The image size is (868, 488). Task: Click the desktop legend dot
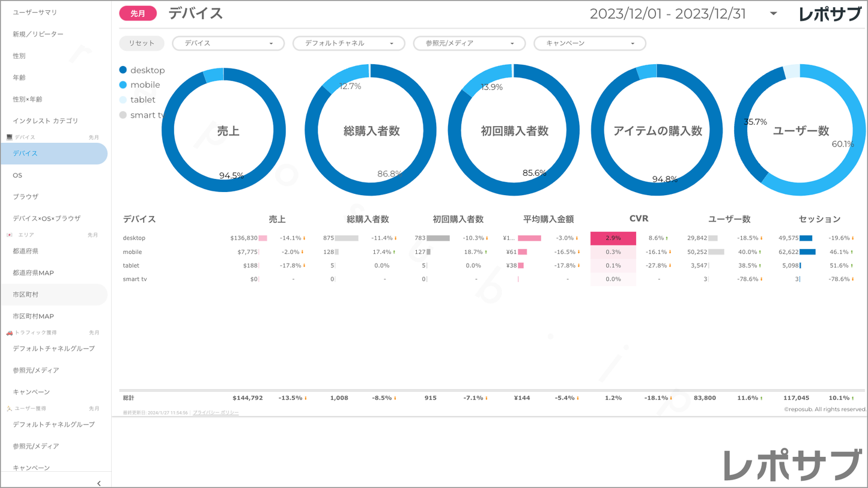point(123,70)
